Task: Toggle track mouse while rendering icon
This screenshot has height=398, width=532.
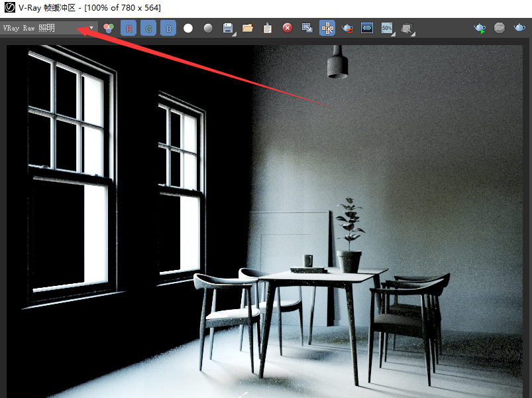Action: click(327, 28)
